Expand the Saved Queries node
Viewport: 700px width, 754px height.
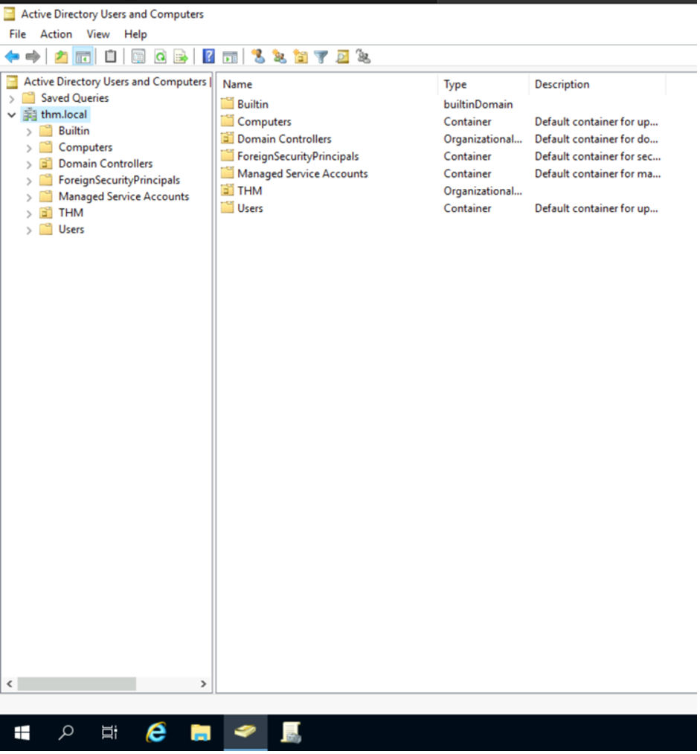coord(12,99)
